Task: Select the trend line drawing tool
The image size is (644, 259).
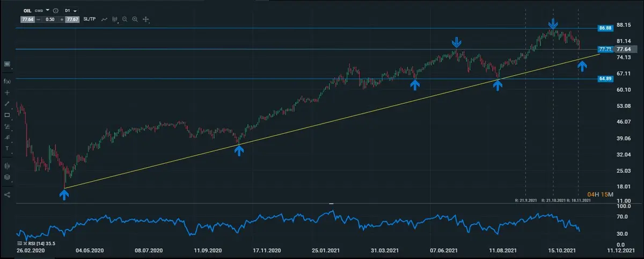Action: tap(8, 103)
